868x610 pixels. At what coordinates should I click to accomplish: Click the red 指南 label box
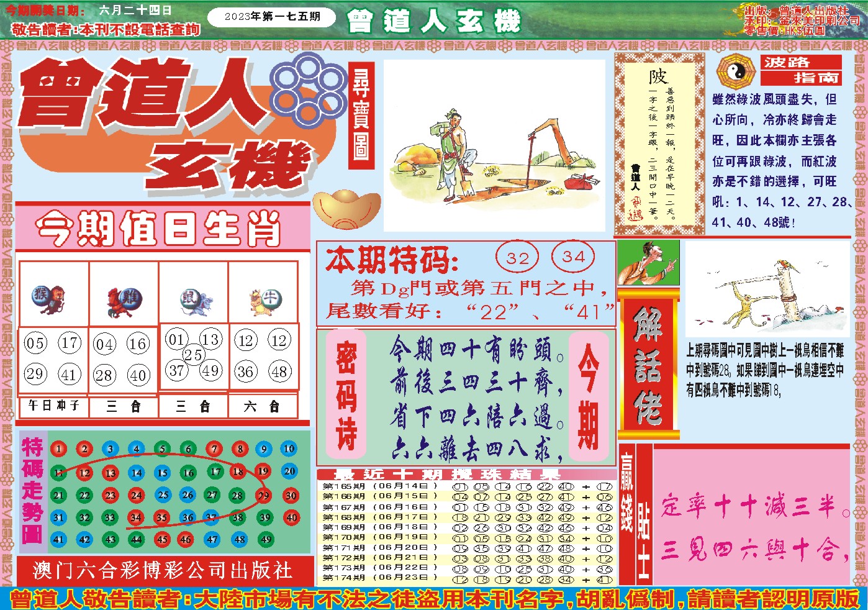[801, 78]
